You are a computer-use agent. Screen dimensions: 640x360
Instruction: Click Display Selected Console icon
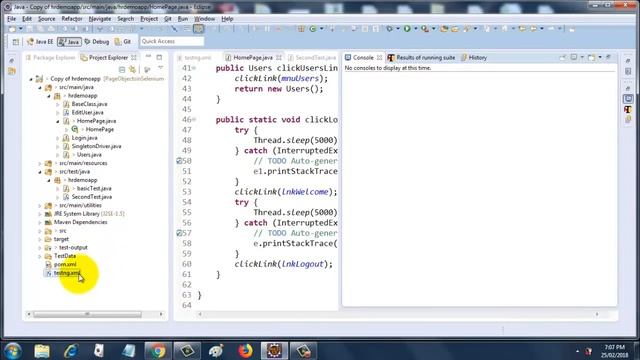573,58
